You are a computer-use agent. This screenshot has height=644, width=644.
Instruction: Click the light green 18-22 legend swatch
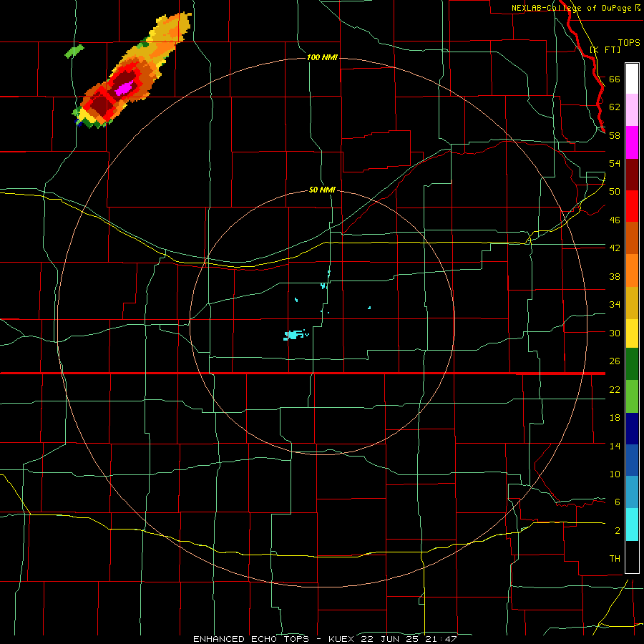632,396
